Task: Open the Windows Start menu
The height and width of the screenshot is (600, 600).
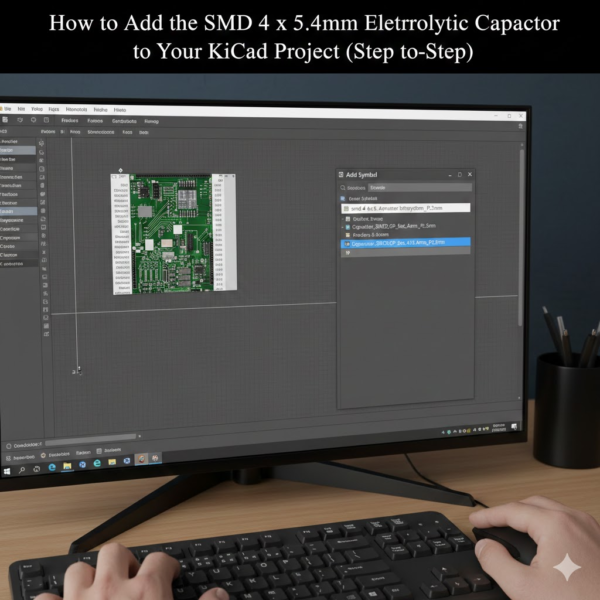Action: coord(7,471)
